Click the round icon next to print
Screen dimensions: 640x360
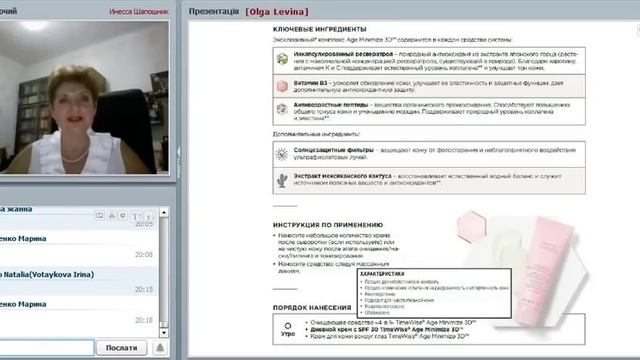point(122,215)
